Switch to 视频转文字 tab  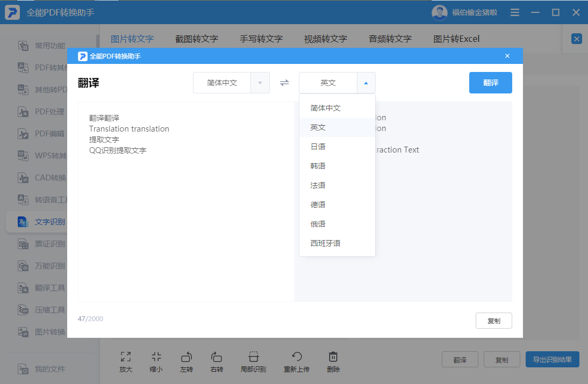coord(326,39)
